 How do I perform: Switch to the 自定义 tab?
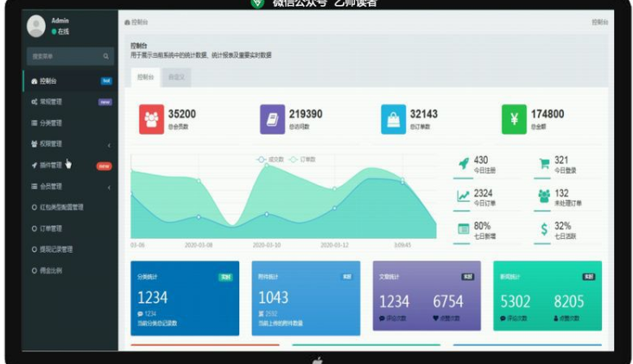tap(176, 78)
